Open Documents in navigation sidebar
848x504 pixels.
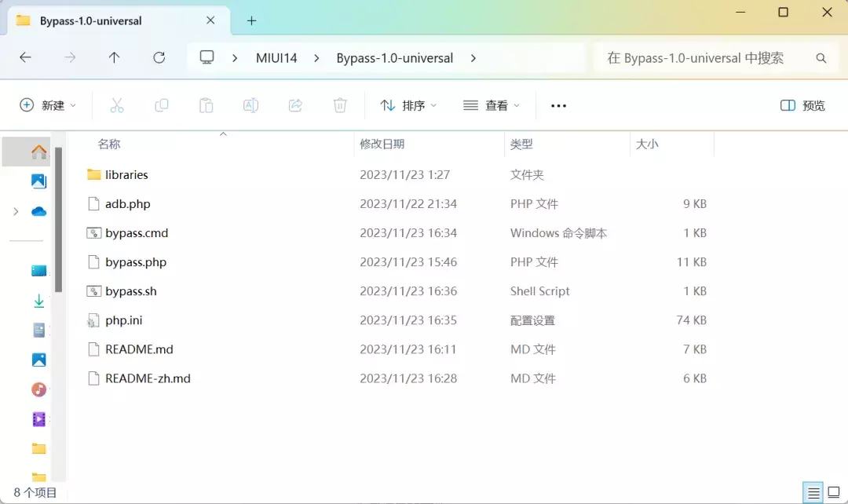[38, 330]
